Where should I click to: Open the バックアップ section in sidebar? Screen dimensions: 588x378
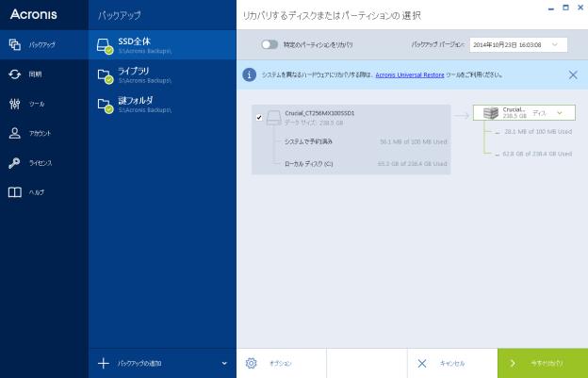pos(44,44)
